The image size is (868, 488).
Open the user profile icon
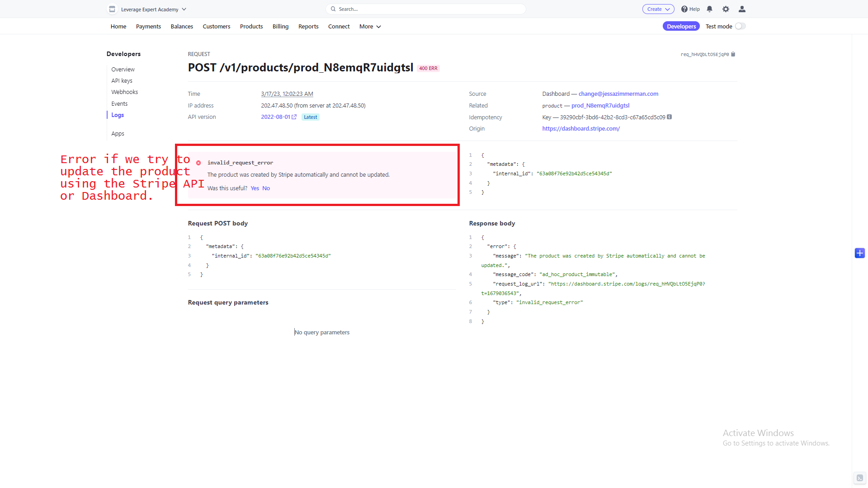(x=742, y=9)
